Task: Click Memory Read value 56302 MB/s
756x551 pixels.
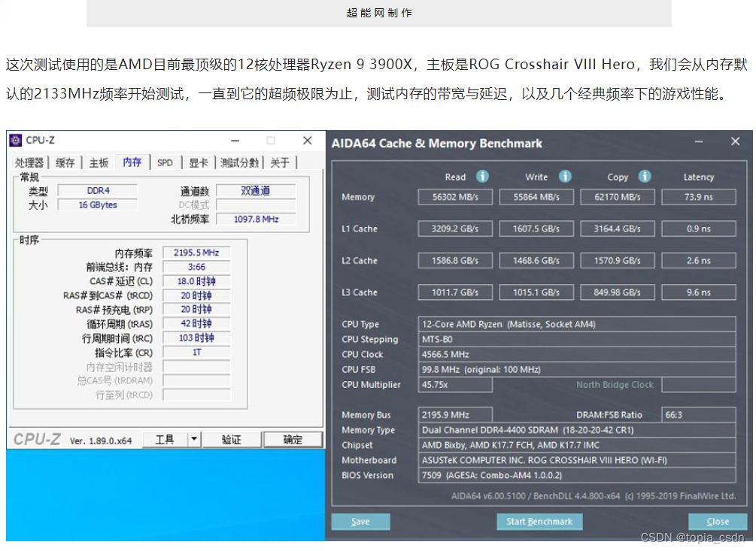Action: (455, 197)
